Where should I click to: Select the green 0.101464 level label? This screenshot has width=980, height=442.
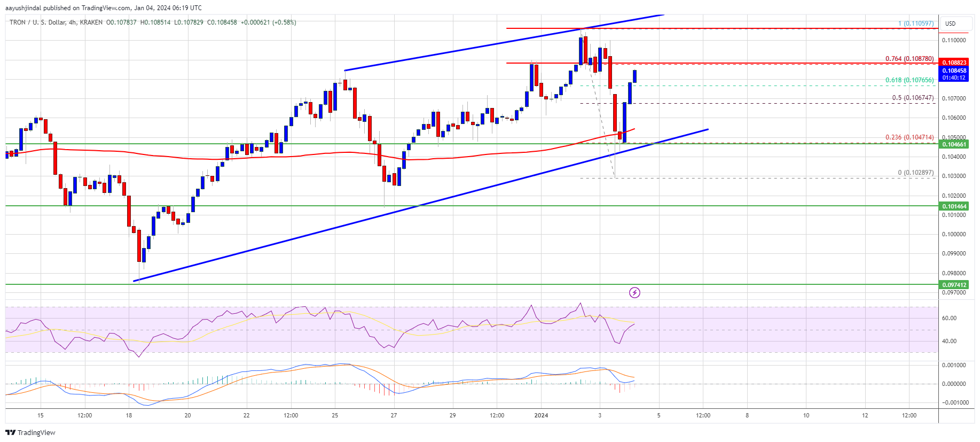click(x=954, y=206)
